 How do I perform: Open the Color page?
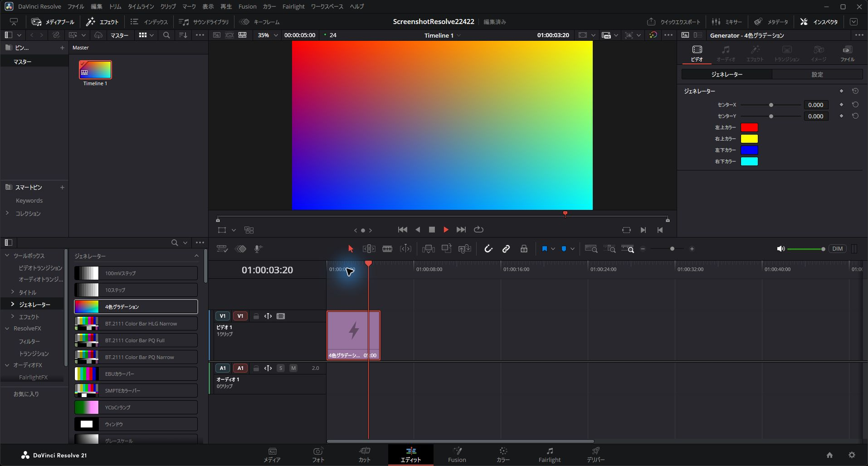click(503, 455)
